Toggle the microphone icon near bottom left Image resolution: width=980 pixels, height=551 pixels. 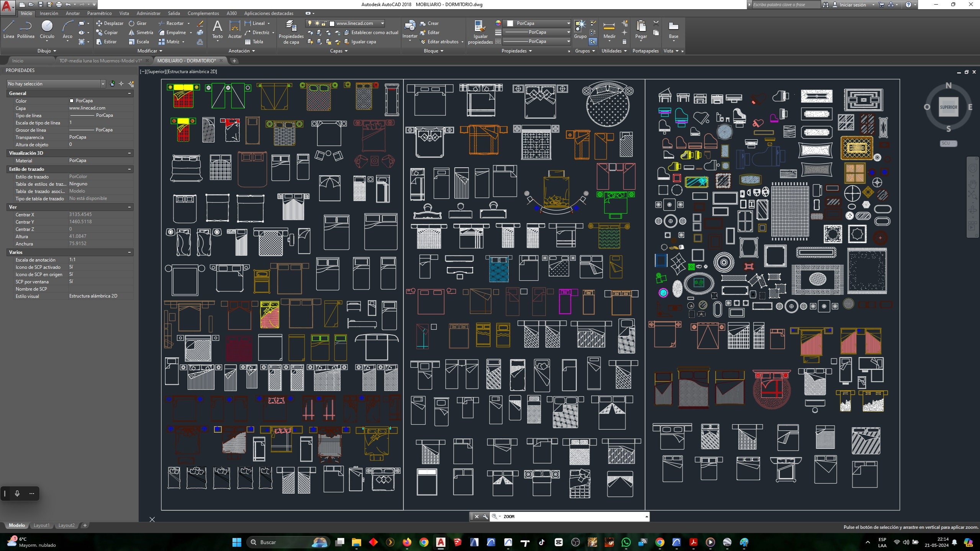click(x=17, y=494)
